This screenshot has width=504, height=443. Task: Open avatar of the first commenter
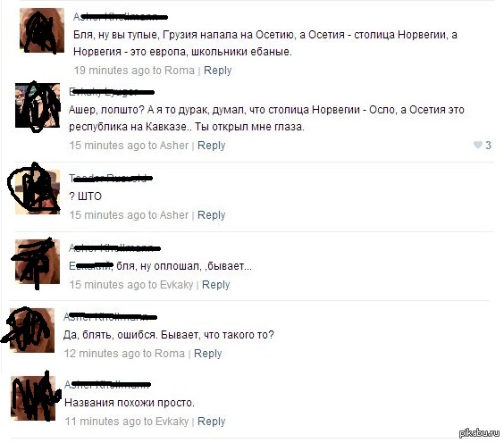tap(42, 30)
